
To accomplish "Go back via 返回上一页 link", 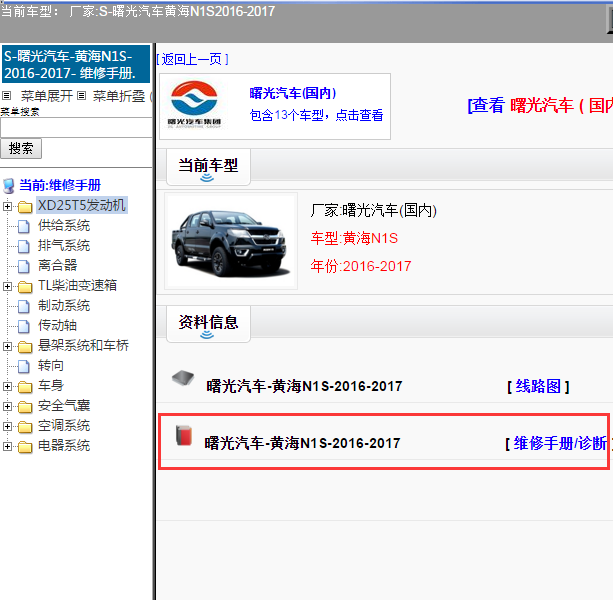I will [x=193, y=59].
